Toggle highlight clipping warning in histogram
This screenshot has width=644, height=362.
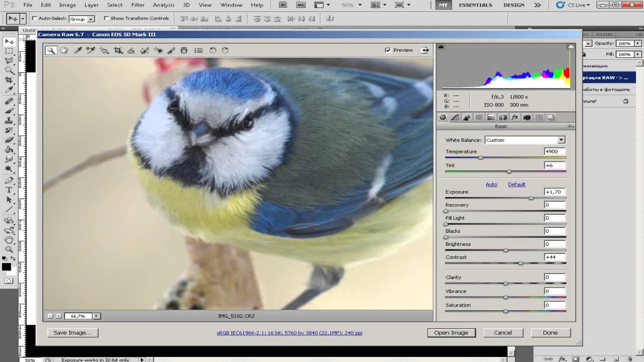tap(571, 47)
